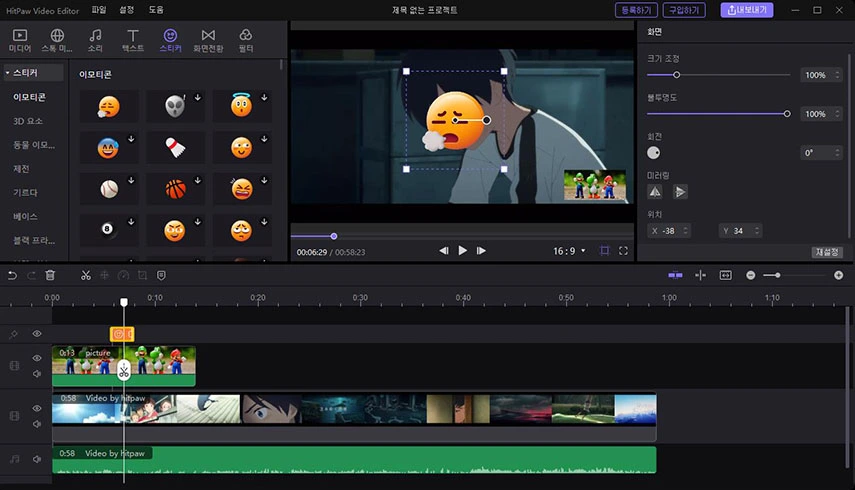Undo the last action

pyautogui.click(x=12, y=276)
